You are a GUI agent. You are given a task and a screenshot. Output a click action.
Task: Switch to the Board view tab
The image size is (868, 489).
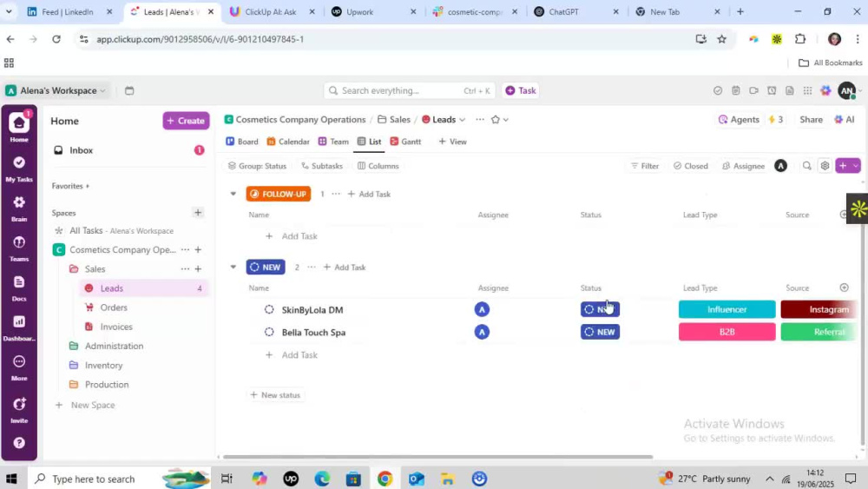[242, 142]
